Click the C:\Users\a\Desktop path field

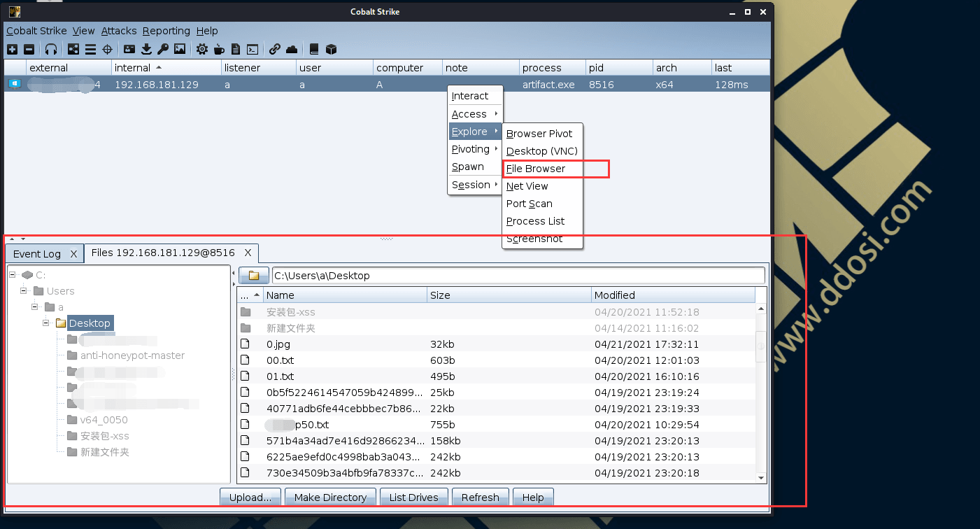(518, 276)
